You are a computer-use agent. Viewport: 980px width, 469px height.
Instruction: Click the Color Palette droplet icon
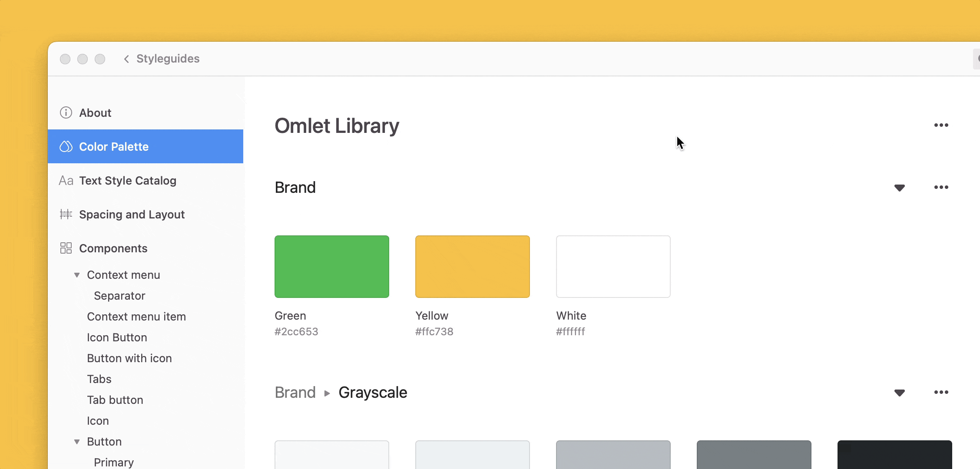tap(66, 147)
